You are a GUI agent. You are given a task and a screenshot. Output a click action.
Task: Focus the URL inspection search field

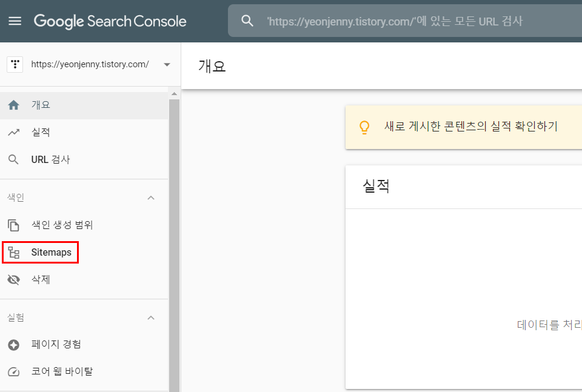[405, 21]
